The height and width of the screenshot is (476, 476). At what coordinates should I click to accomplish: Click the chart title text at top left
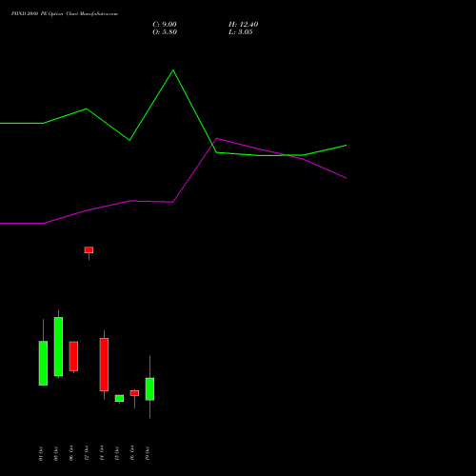[x=65, y=14]
